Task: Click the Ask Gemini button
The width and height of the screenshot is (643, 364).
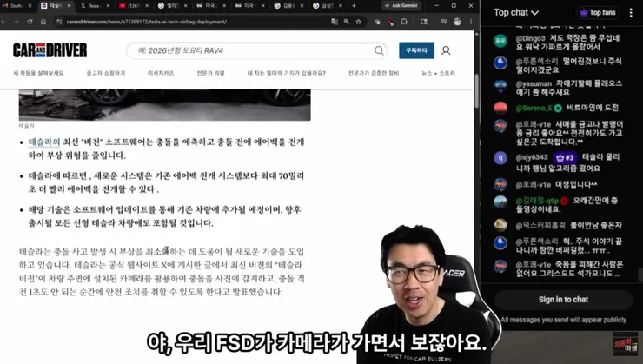Action: click(401, 6)
